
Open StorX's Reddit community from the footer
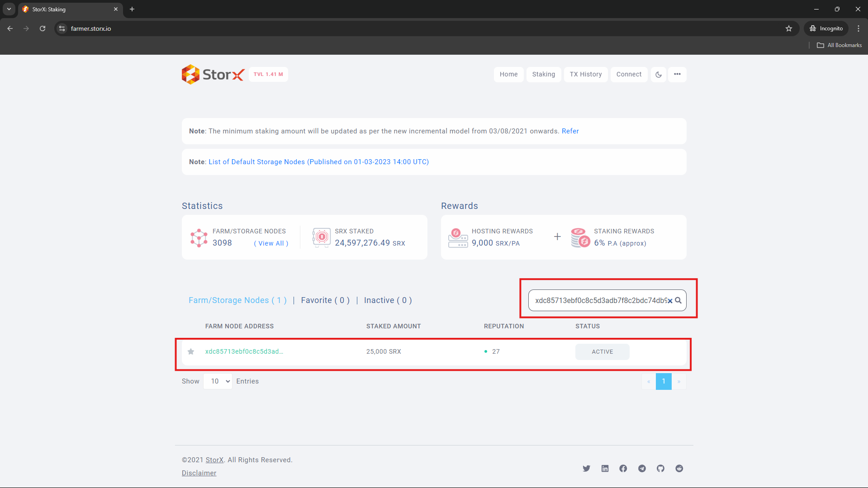(679, 468)
